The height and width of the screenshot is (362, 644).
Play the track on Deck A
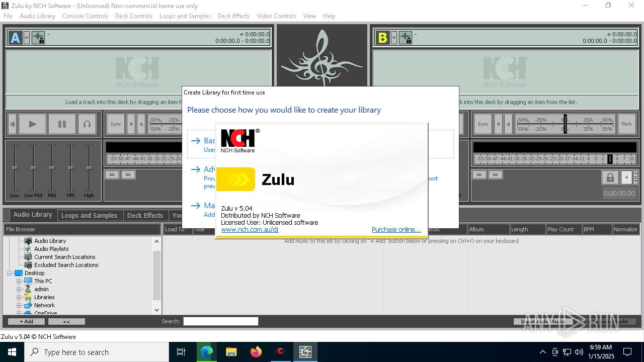tap(32, 124)
